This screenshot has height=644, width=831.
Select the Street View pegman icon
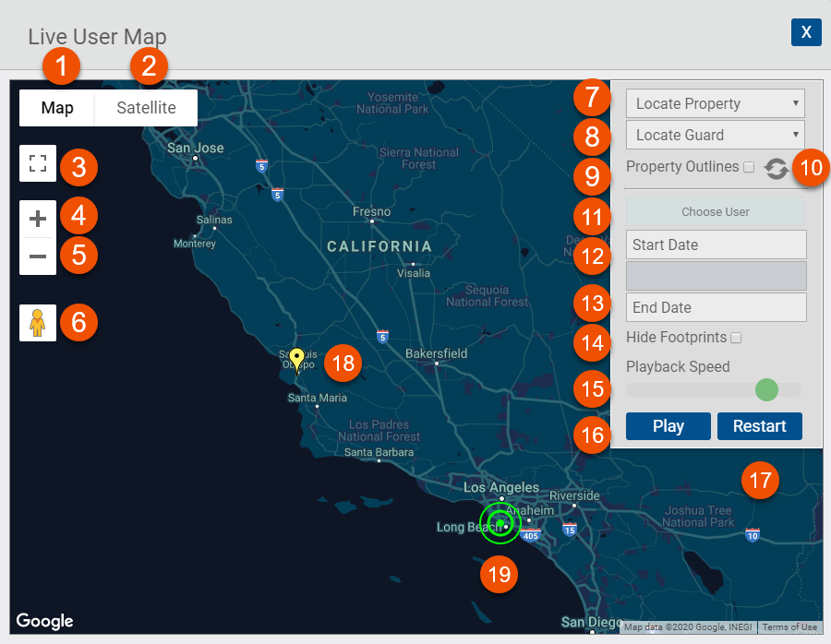[x=38, y=323]
